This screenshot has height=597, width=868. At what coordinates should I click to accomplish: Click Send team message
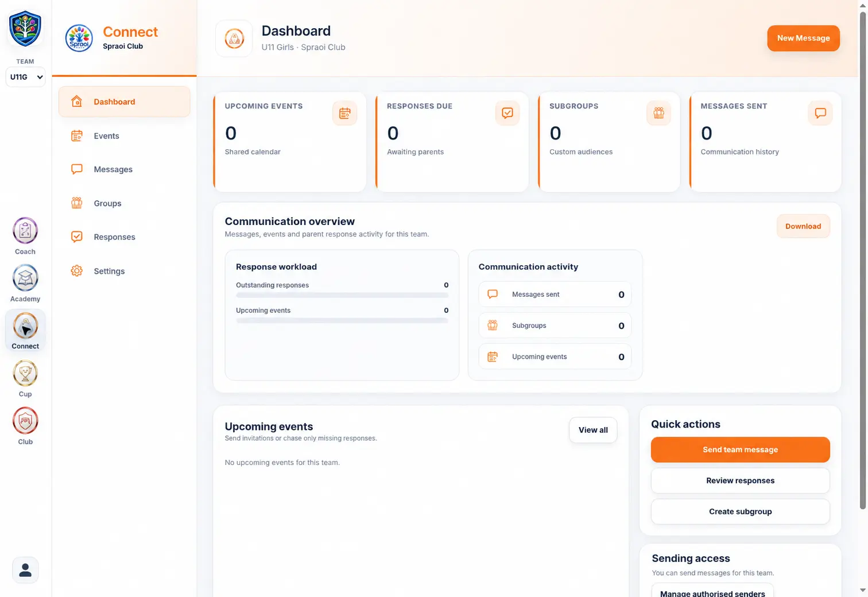740,449
